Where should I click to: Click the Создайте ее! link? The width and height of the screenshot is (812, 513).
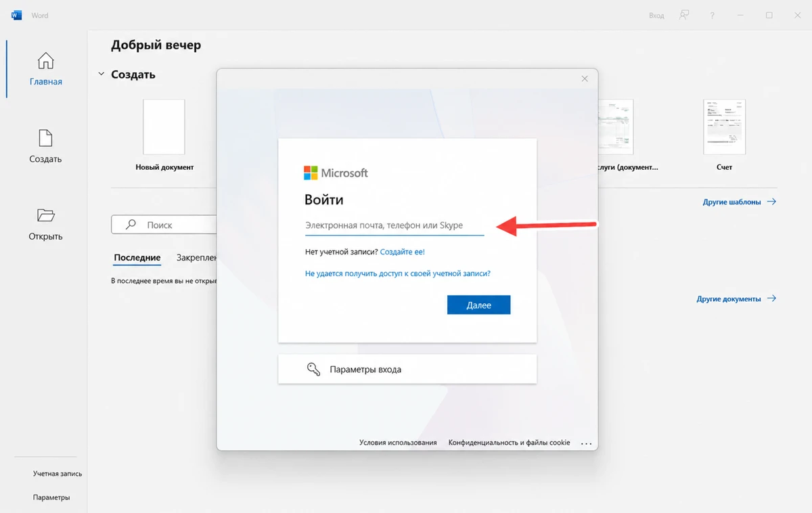coord(403,252)
